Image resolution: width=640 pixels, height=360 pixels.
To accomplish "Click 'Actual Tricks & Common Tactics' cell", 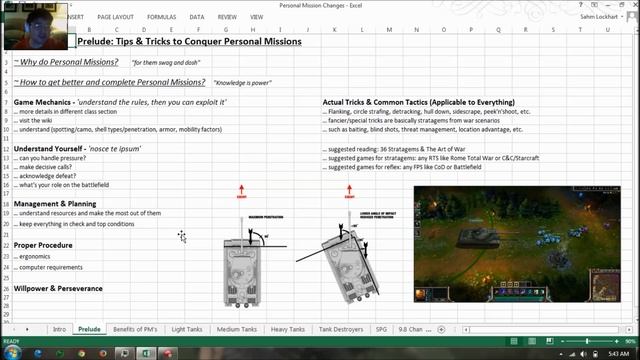I will pos(419,102).
